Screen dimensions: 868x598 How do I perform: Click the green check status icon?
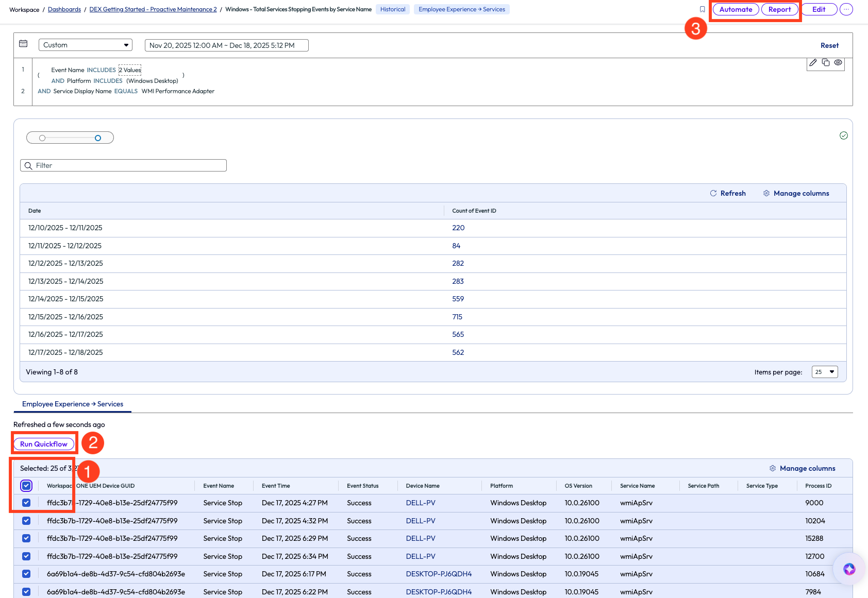(844, 135)
